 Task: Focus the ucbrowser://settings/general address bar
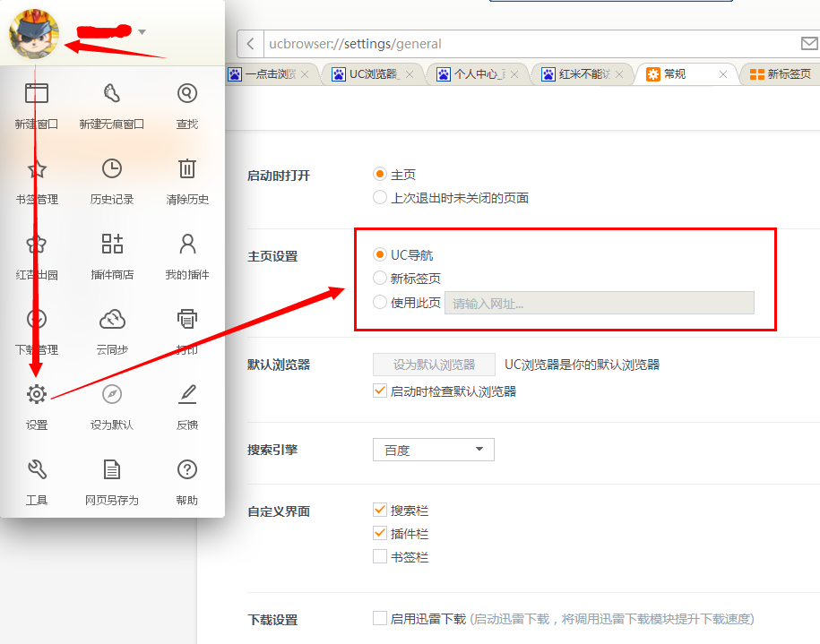point(531,44)
